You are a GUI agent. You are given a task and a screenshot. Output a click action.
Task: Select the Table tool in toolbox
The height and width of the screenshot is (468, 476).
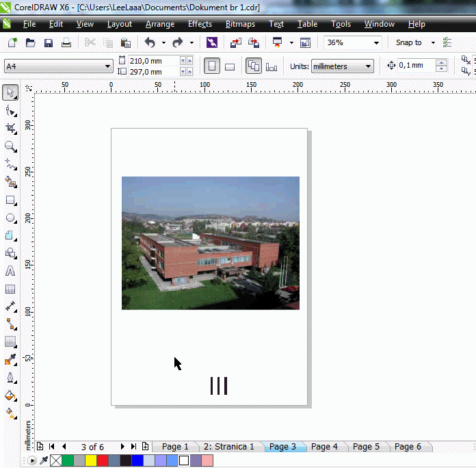[10, 289]
